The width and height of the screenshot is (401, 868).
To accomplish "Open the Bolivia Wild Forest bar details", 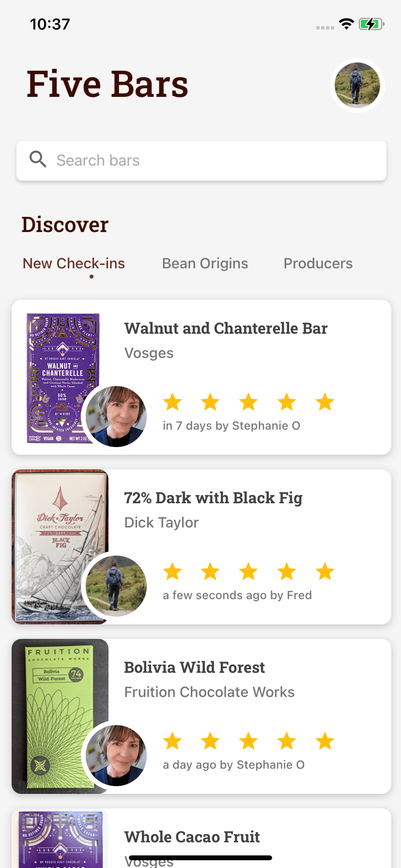I will click(195, 667).
